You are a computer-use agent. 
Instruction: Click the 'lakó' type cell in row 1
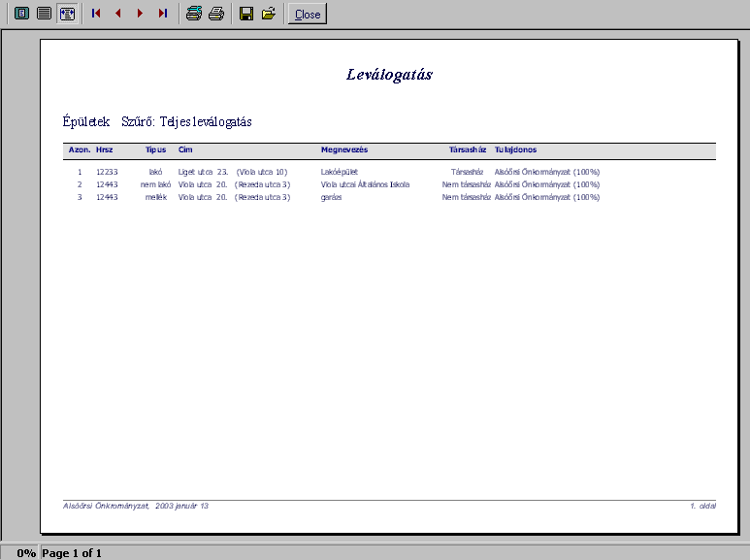pos(155,172)
